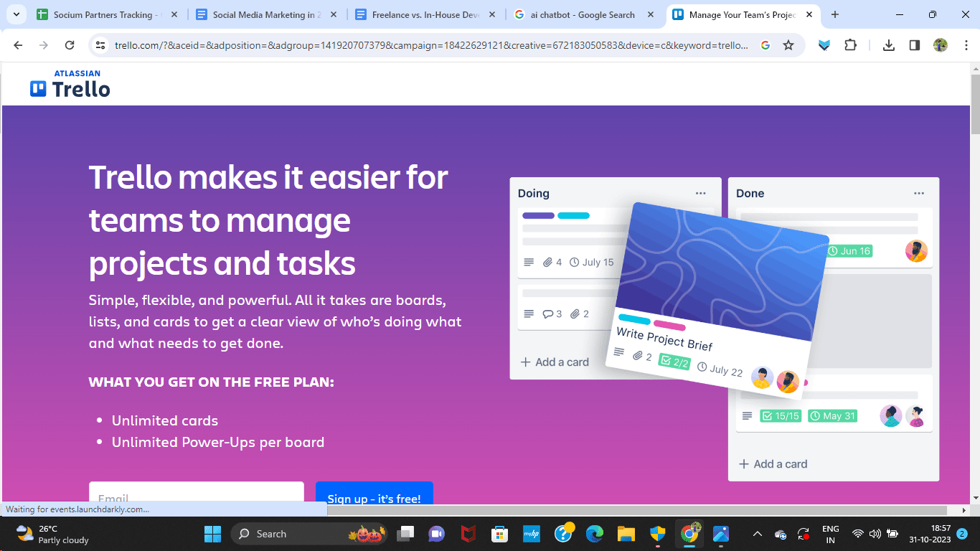This screenshot has width=980, height=551.
Task: Open the weather widget showing 26°C
Action: (52, 534)
